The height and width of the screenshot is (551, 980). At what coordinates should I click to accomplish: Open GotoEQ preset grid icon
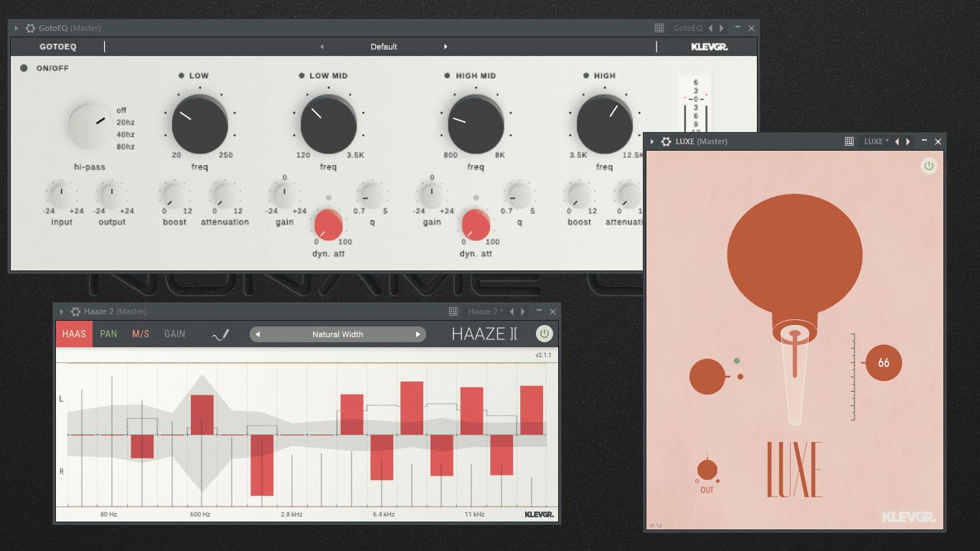pos(659,28)
